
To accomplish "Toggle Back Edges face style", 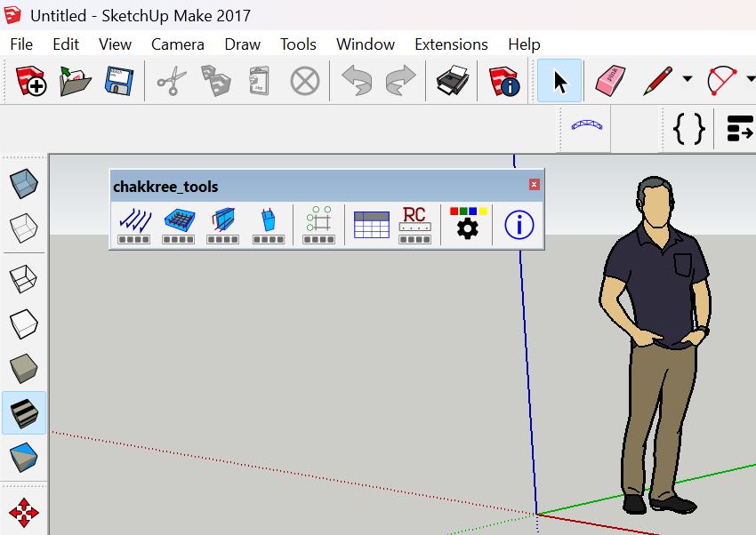I will [x=24, y=228].
